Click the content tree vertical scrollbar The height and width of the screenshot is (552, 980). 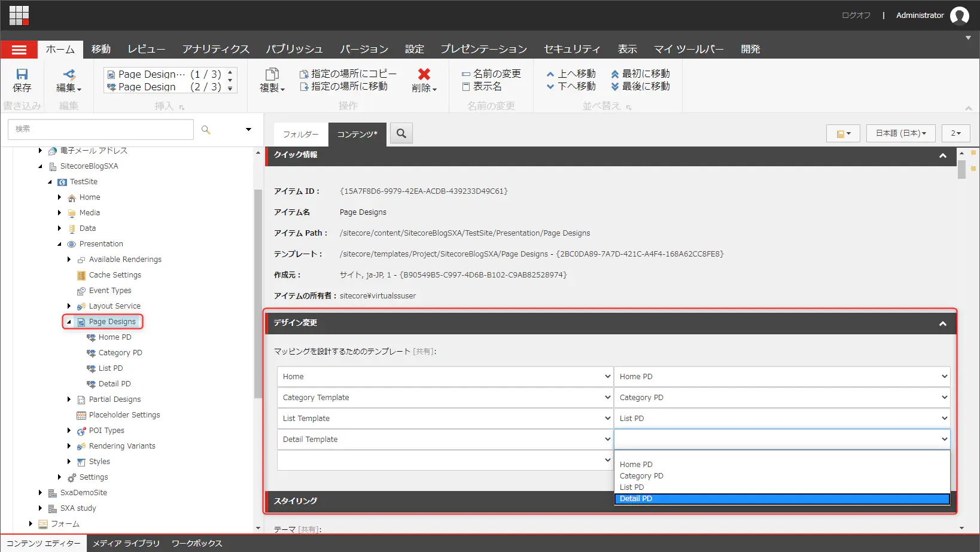258,293
